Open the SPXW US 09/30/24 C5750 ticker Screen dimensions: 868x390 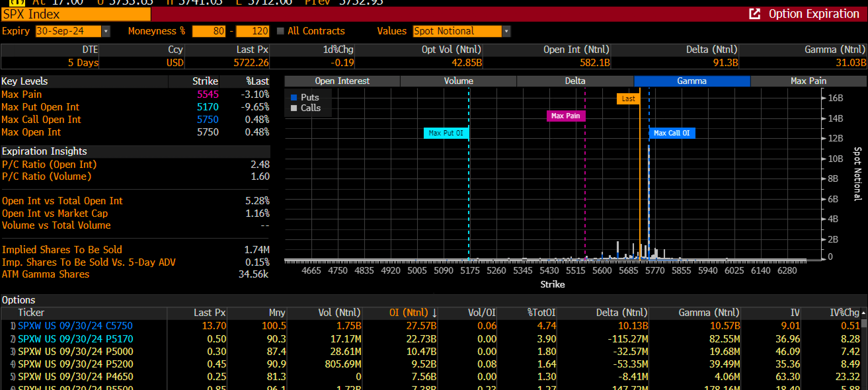(x=75, y=326)
